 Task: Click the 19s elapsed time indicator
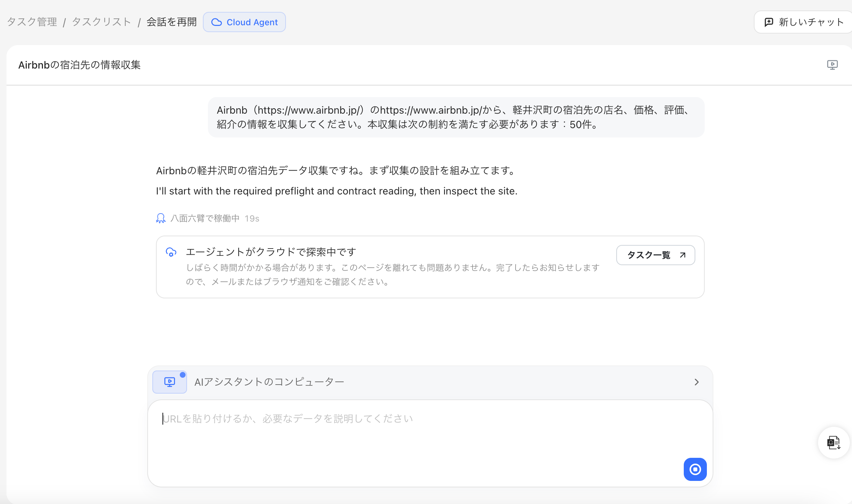(x=252, y=219)
